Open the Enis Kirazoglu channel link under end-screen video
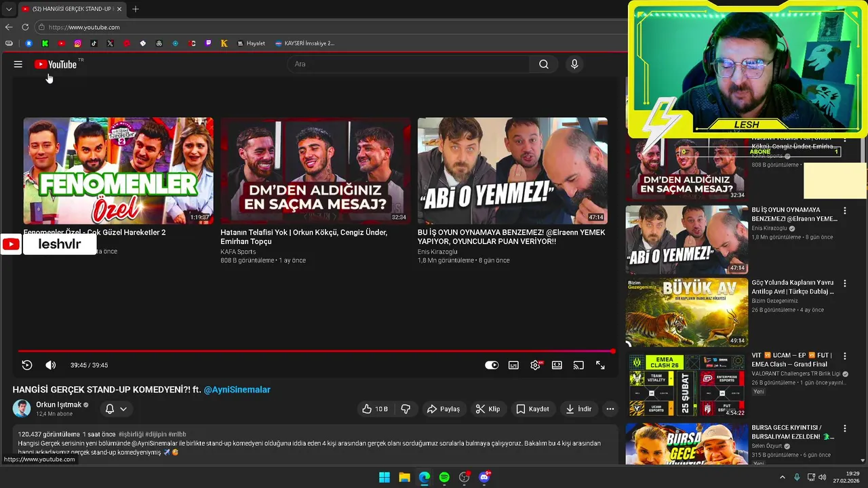This screenshot has height=488, width=868. (x=437, y=251)
